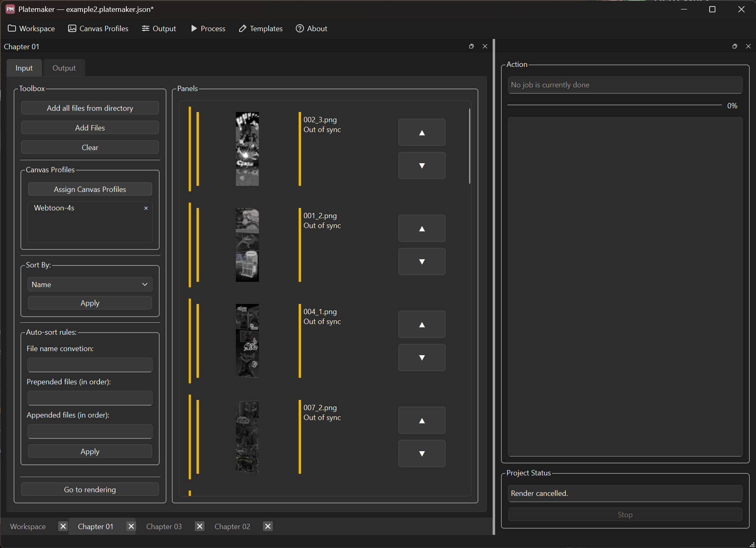Move 007_2.png panel up

point(422,420)
